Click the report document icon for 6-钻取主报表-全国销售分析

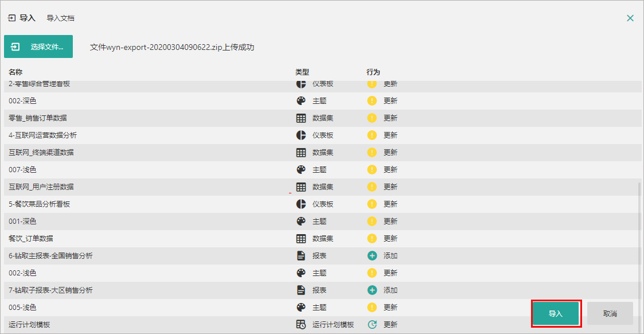click(x=301, y=256)
